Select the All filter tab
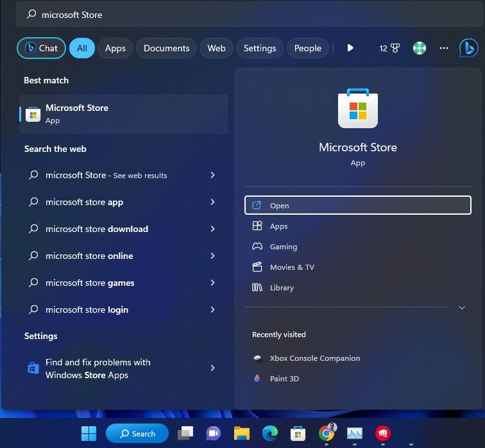 click(82, 48)
